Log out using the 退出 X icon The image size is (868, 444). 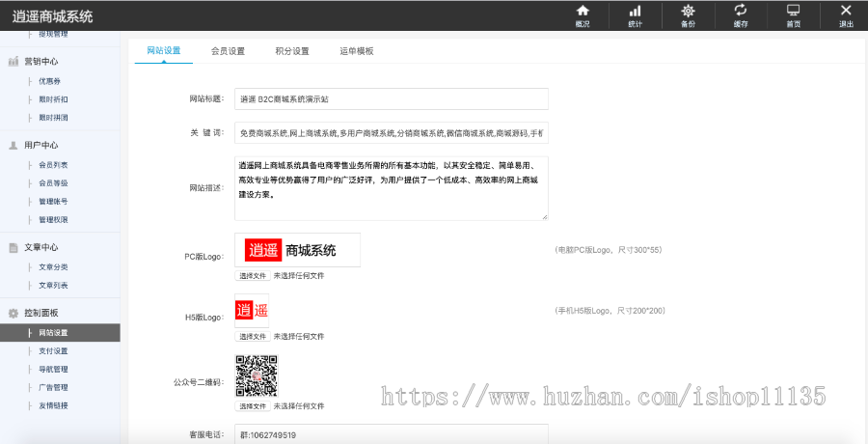pos(845,14)
